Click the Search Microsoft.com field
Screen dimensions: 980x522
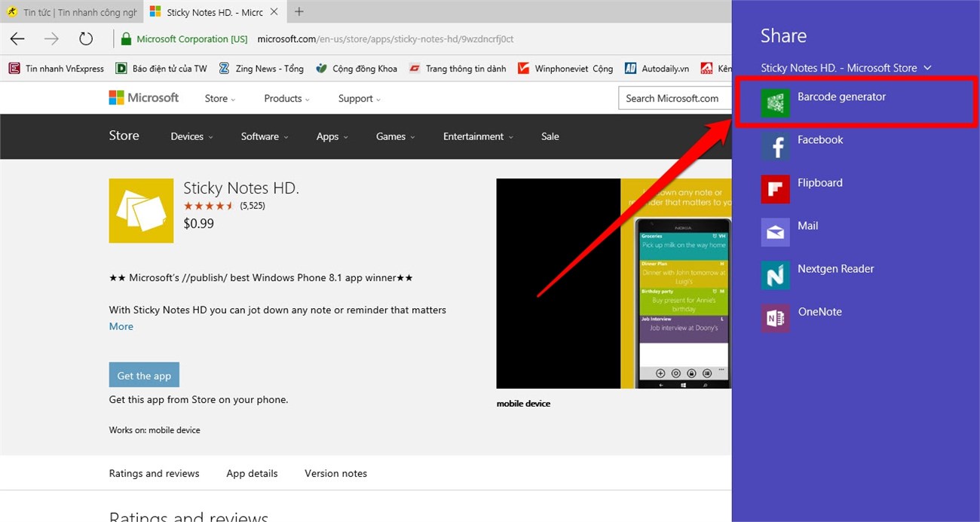coord(675,98)
